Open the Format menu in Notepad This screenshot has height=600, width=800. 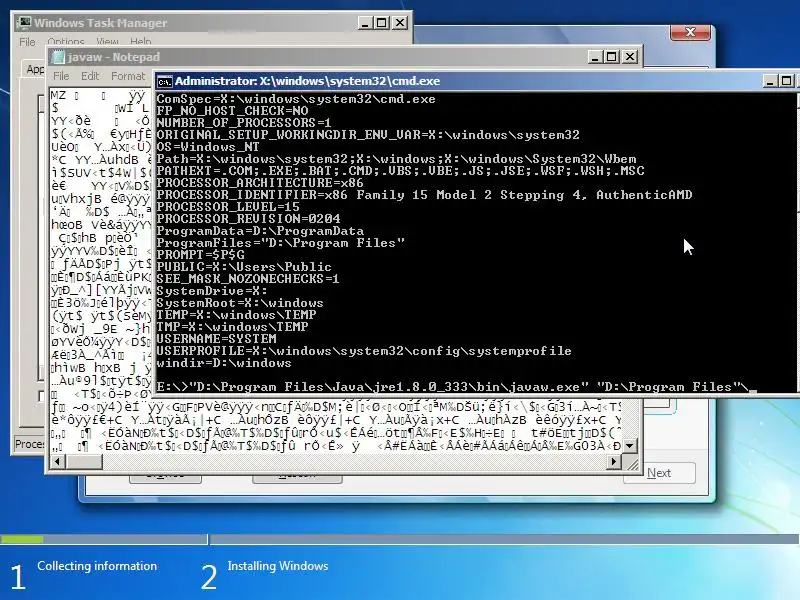128,76
